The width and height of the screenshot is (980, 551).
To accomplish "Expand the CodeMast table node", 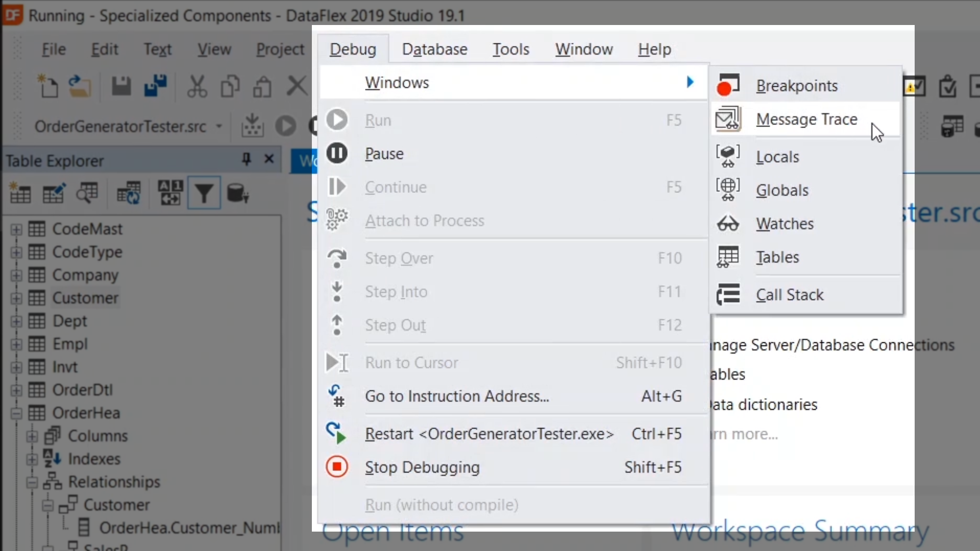I will (x=16, y=229).
